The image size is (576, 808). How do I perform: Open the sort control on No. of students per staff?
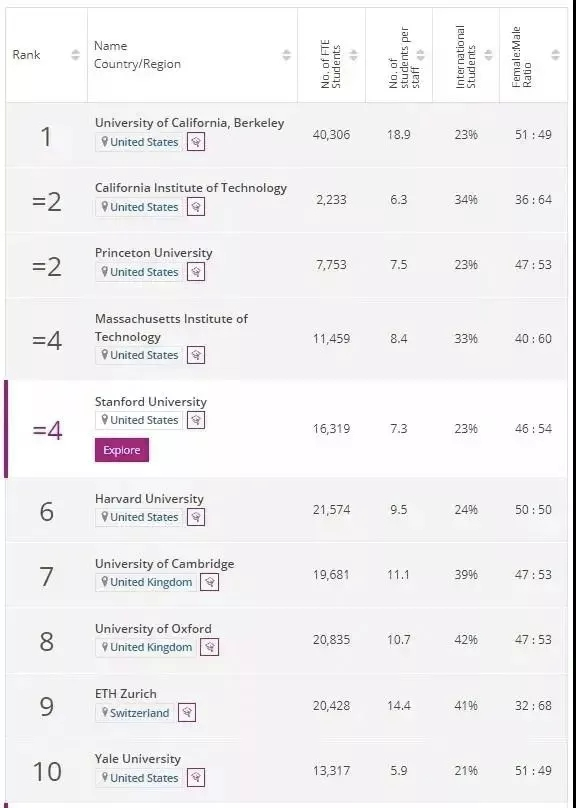click(x=422, y=55)
